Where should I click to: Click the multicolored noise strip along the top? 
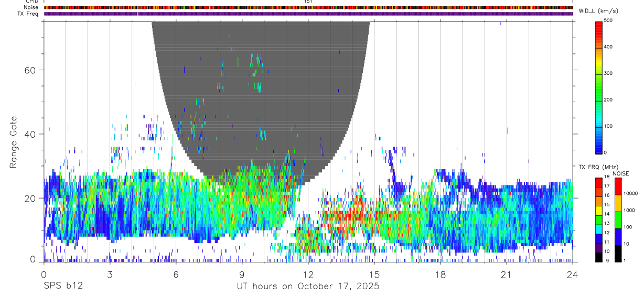[308, 7]
